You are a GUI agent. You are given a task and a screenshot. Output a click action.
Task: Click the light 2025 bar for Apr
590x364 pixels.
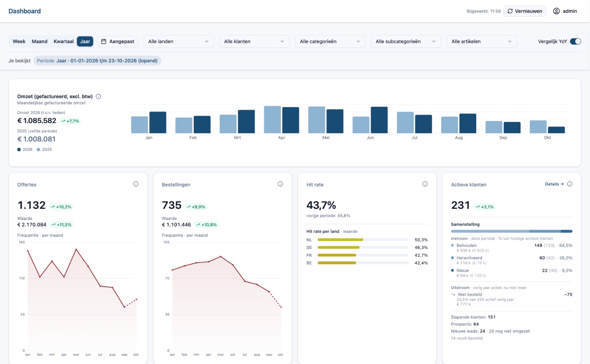pyautogui.click(x=272, y=120)
